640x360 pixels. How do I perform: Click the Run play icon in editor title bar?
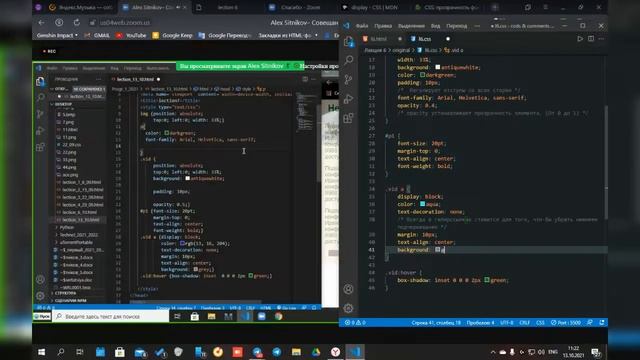click(x=580, y=39)
